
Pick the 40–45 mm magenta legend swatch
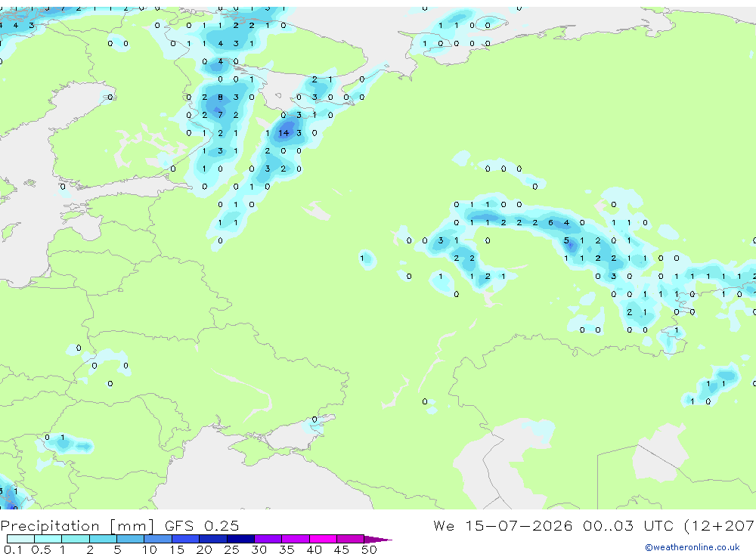pyautogui.click(x=323, y=539)
